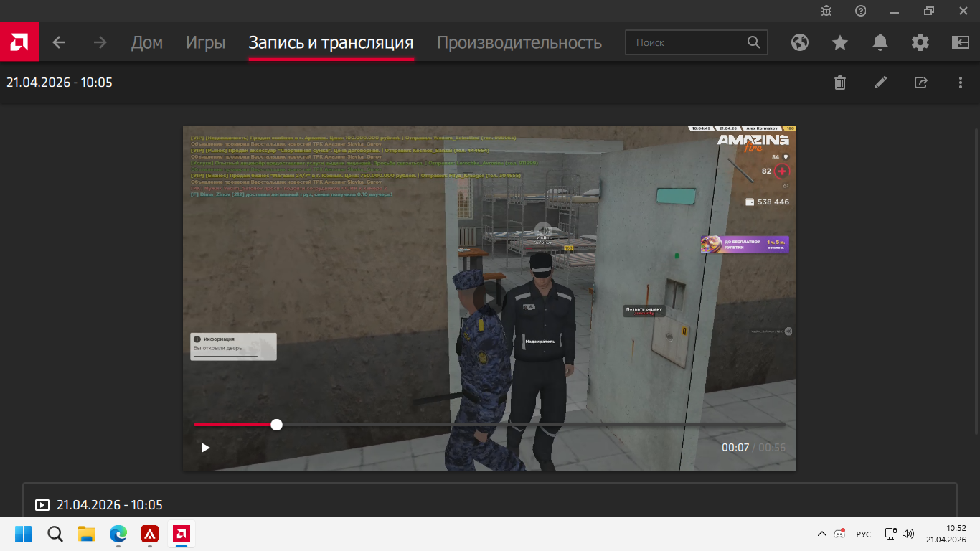Open favorites star icon
The width and height of the screenshot is (980, 551).
(840, 42)
